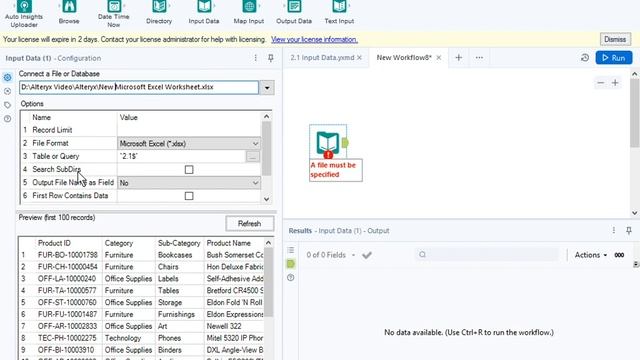Dismiss the license warning
Image resolution: width=640 pixels, height=360 pixels.
pyautogui.click(x=615, y=39)
